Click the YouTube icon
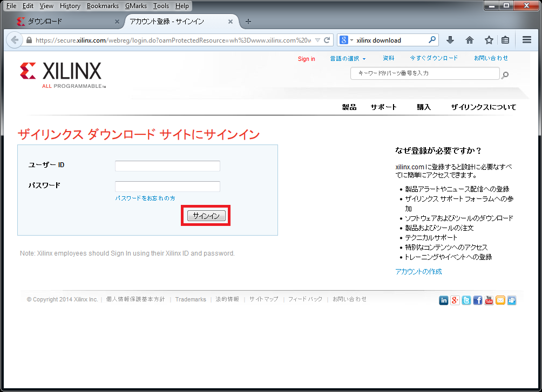 click(x=489, y=300)
